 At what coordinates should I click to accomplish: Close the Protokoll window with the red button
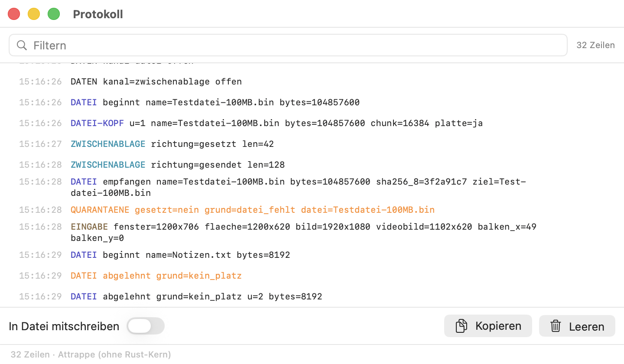(x=14, y=14)
